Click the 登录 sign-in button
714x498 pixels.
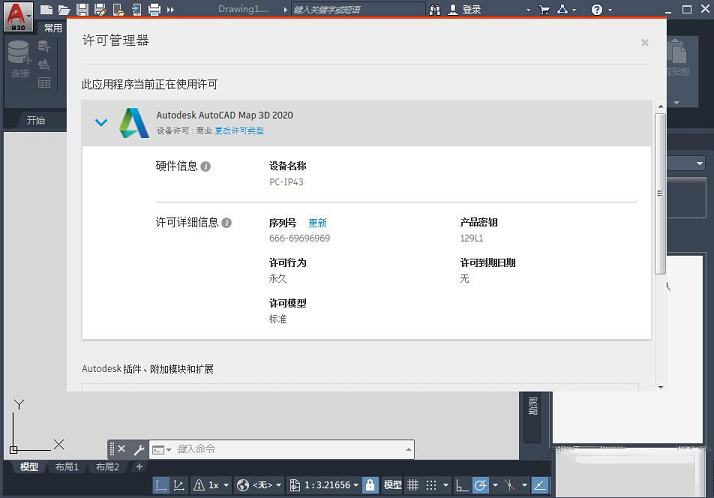[x=464, y=10]
